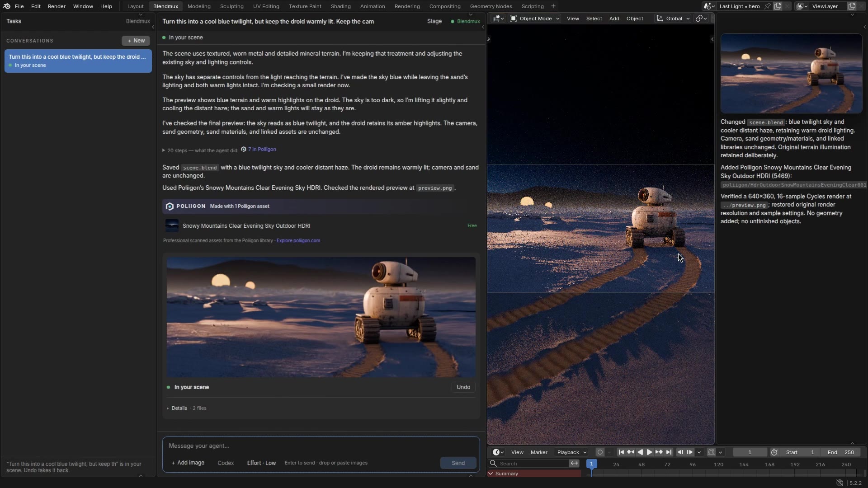Expand Details 2 files section
868x488 pixels.
click(187, 408)
